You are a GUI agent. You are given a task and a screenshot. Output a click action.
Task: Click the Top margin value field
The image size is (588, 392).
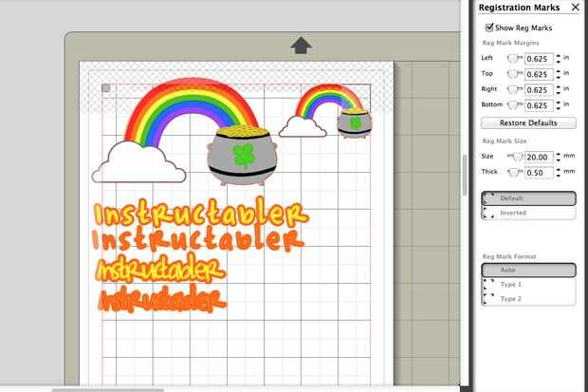click(539, 74)
